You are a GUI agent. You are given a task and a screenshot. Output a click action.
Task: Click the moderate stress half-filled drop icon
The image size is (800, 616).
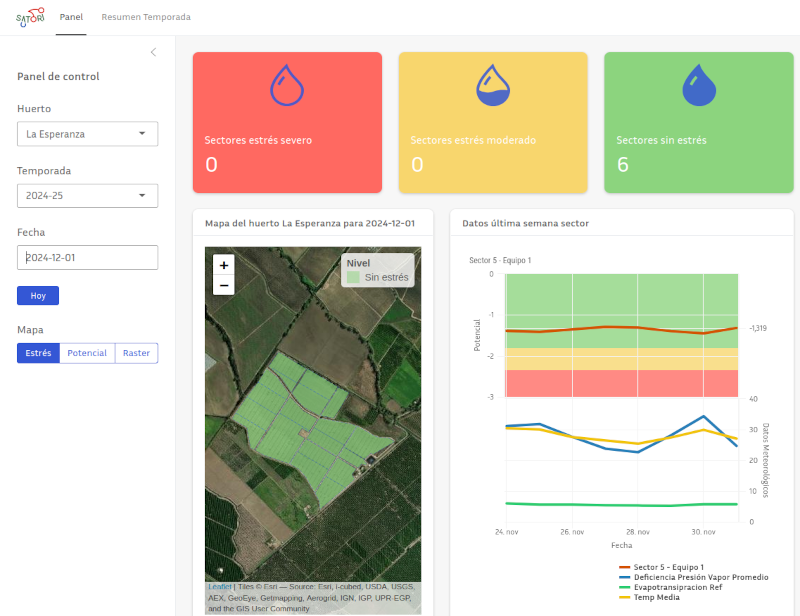[493, 85]
